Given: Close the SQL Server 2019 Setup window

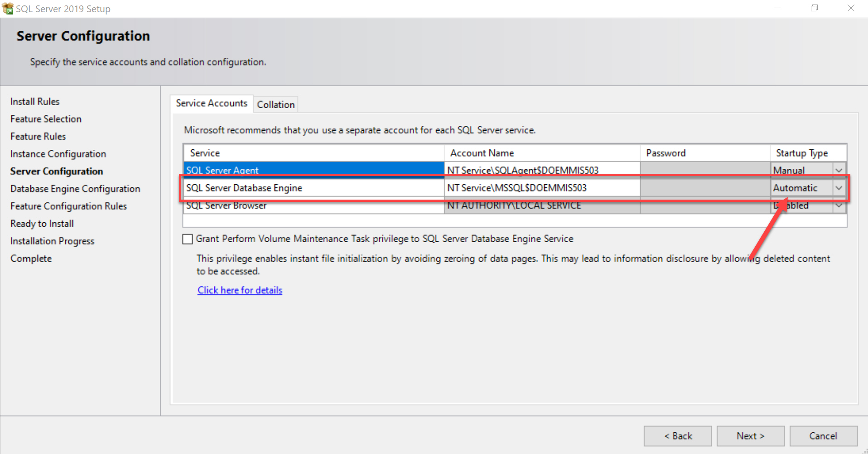Looking at the screenshot, I should tap(851, 8).
